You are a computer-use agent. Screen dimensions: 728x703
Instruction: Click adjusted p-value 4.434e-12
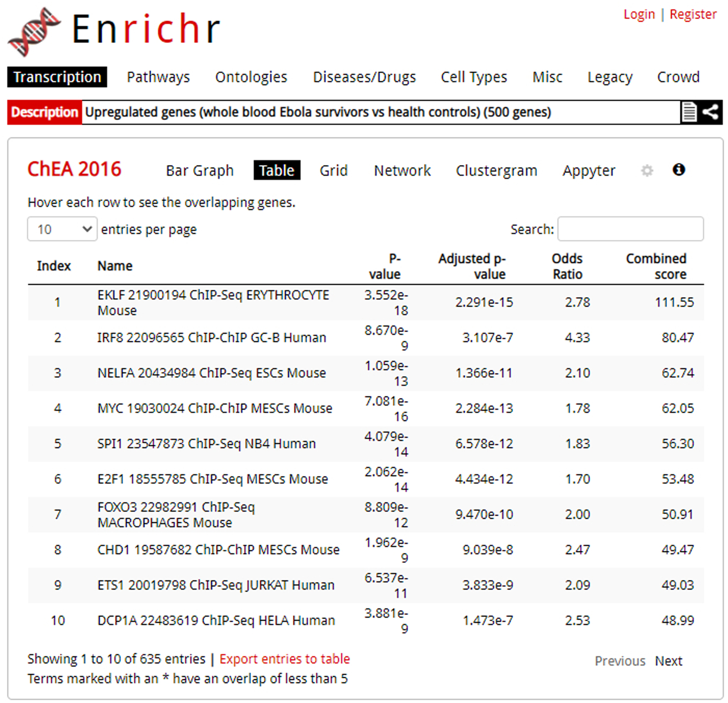pyautogui.click(x=484, y=479)
